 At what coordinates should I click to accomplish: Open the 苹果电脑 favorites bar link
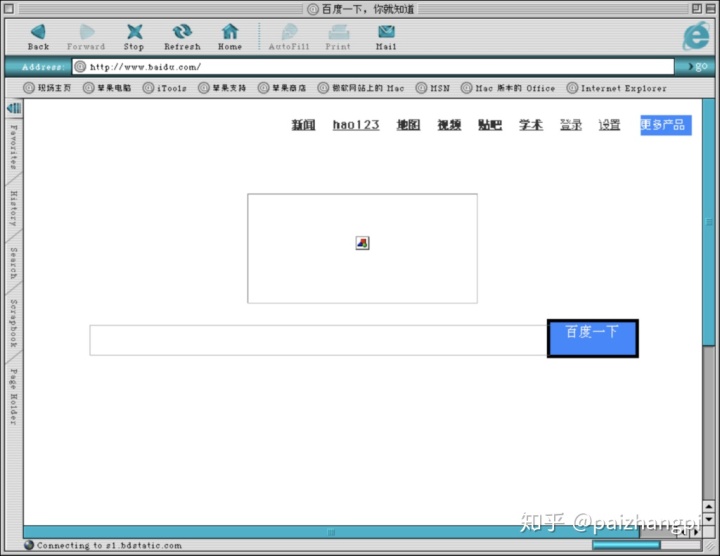click(x=107, y=88)
